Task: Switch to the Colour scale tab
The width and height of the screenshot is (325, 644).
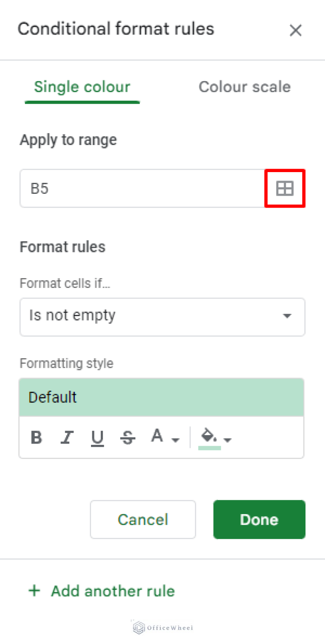Action: click(x=245, y=87)
